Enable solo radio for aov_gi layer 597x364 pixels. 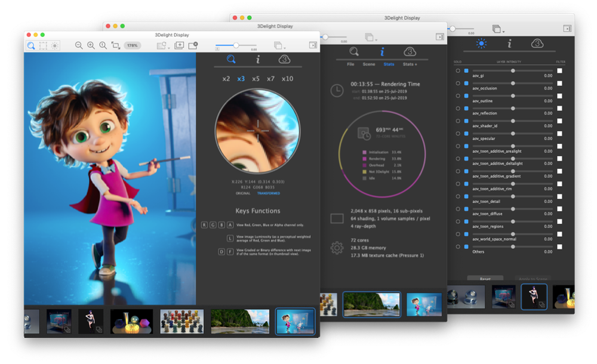pos(458,71)
